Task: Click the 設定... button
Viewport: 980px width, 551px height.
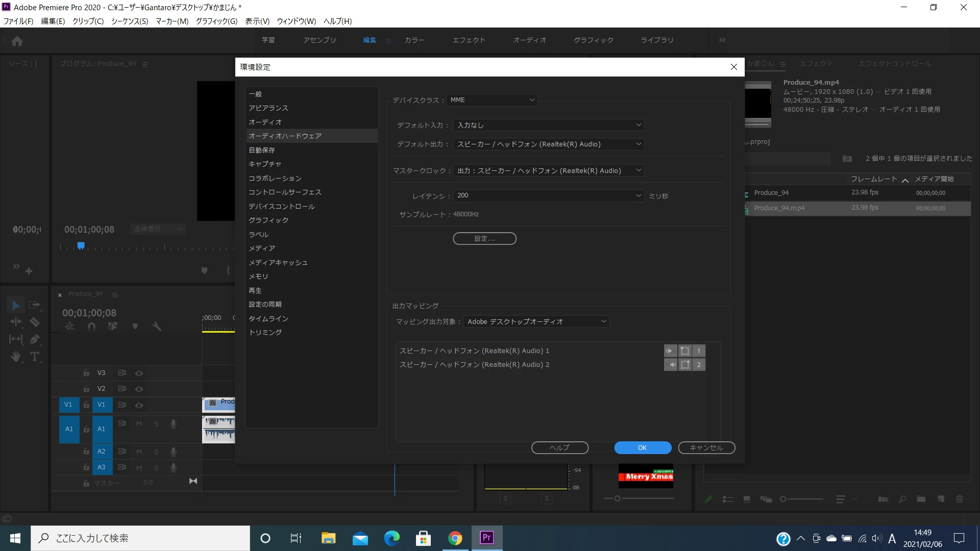Action: [484, 239]
